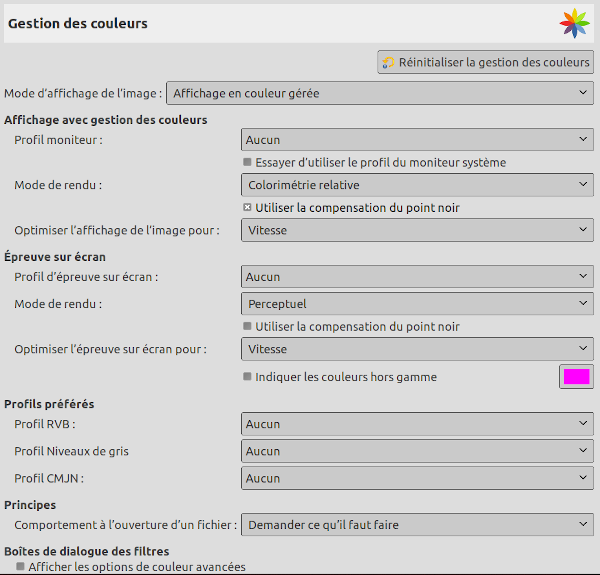
Task: Click Boîtes de dialogue des filtres heading
Action: pyautogui.click(x=86, y=551)
